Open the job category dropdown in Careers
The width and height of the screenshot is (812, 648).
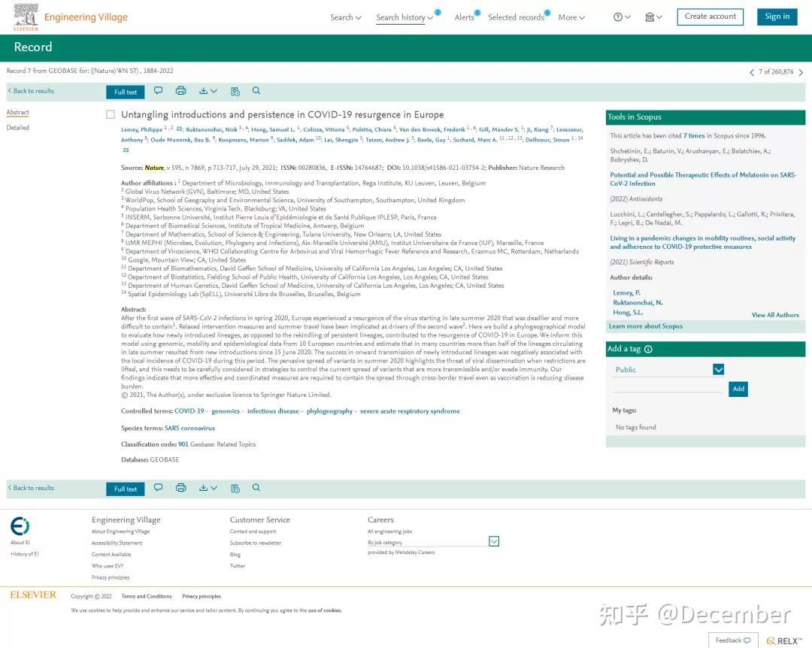494,541
